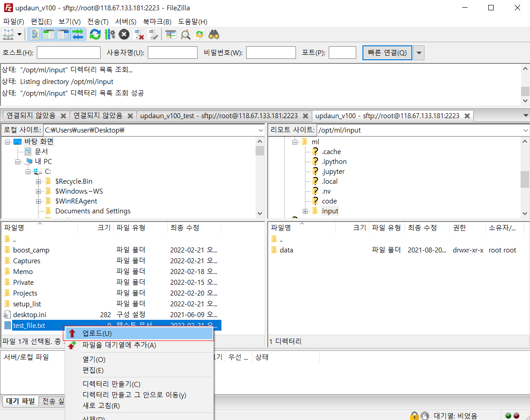Image resolution: width=530 pixels, height=420 pixels.
Task: Choose 업로드(U) from the context menu
Action: click(x=139, y=333)
